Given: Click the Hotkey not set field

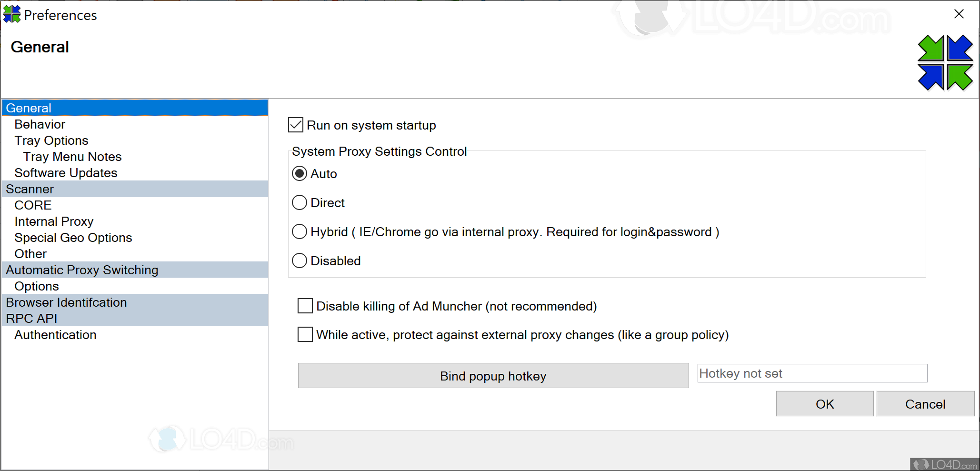Looking at the screenshot, I should 811,373.
